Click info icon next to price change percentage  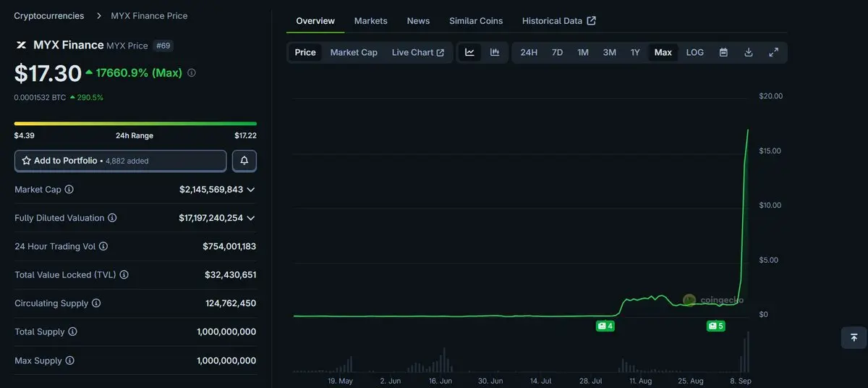(192, 73)
